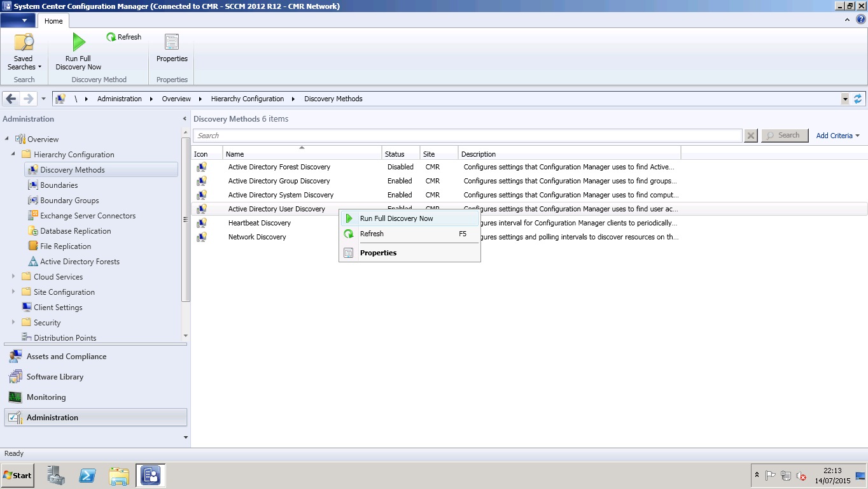Open Exchange Server Connectors node

pyautogui.click(x=87, y=216)
